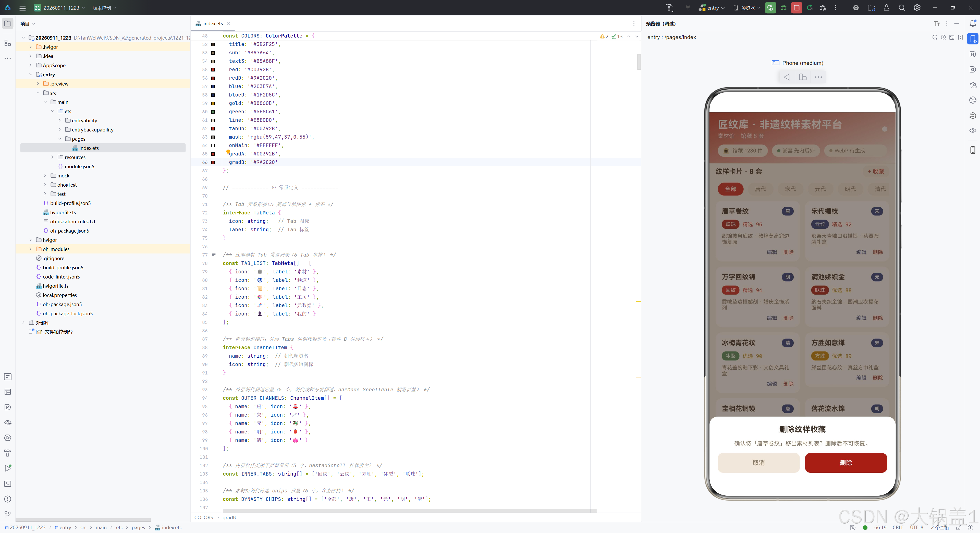The width and height of the screenshot is (980, 533).
Task: Expand the .hvigor folder
Action: [30, 47]
